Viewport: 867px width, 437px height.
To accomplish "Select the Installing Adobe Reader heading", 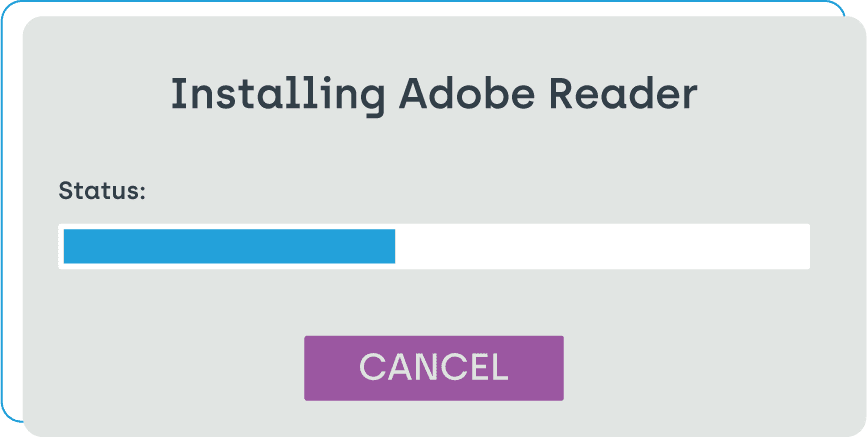I will pos(434,95).
